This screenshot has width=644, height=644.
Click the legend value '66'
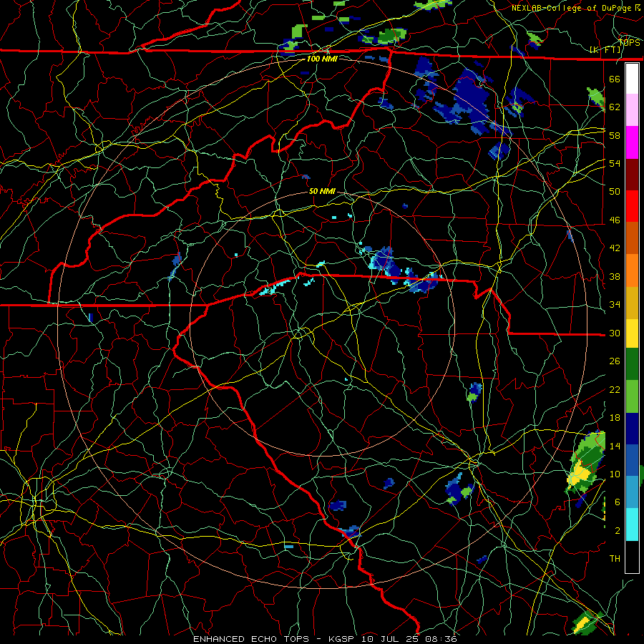615,79
